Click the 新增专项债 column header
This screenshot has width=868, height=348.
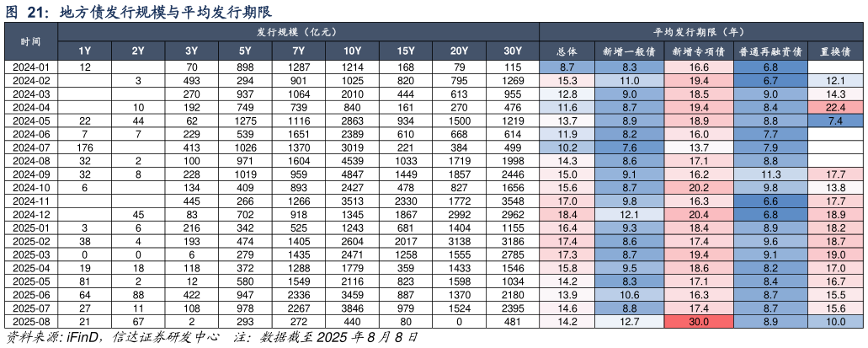699,51
